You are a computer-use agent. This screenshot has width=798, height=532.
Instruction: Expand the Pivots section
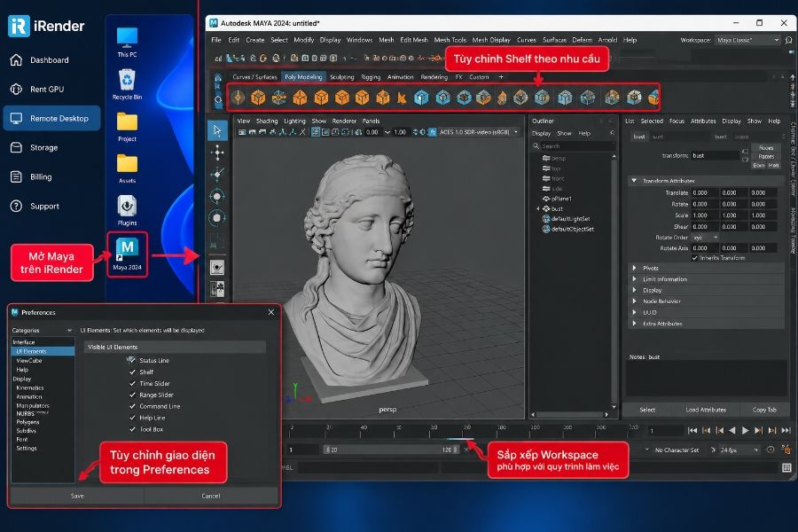[634, 268]
